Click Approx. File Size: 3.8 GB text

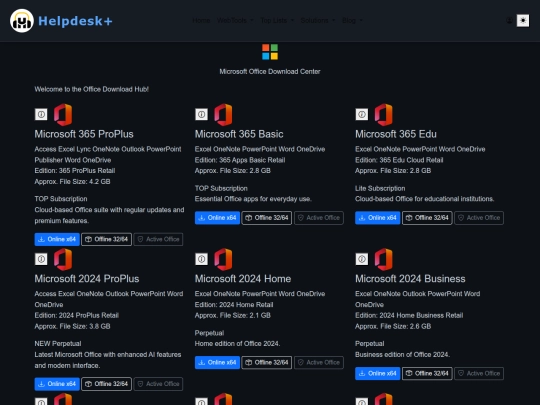click(72, 326)
